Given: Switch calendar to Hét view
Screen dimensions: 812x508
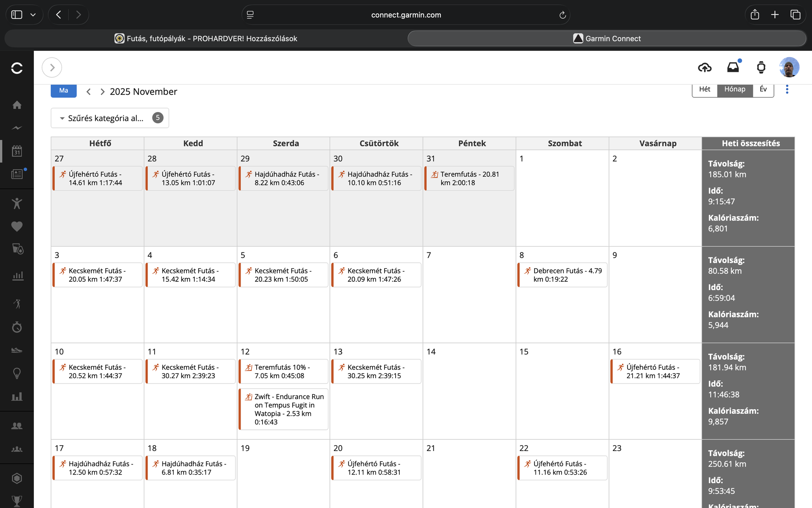Looking at the screenshot, I should tap(705, 89).
